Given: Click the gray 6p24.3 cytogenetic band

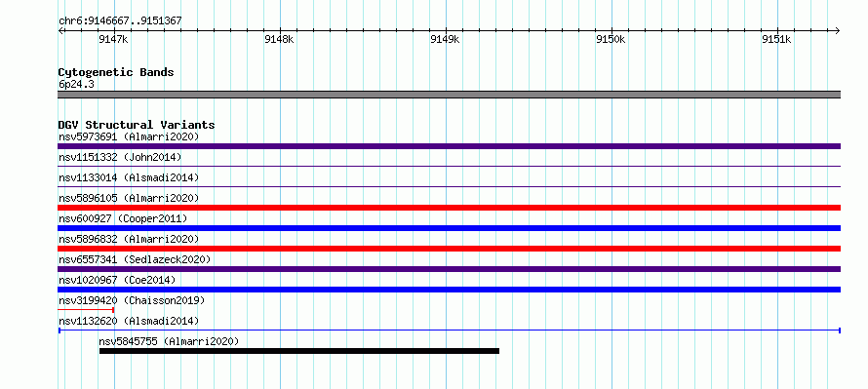Looking at the screenshot, I should click(449, 95).
